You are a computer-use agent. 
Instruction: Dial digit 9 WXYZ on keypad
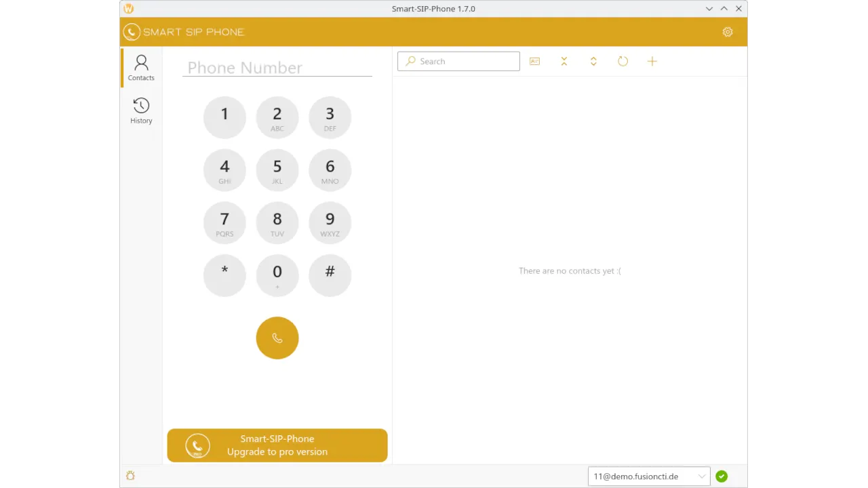pos(330,223)
